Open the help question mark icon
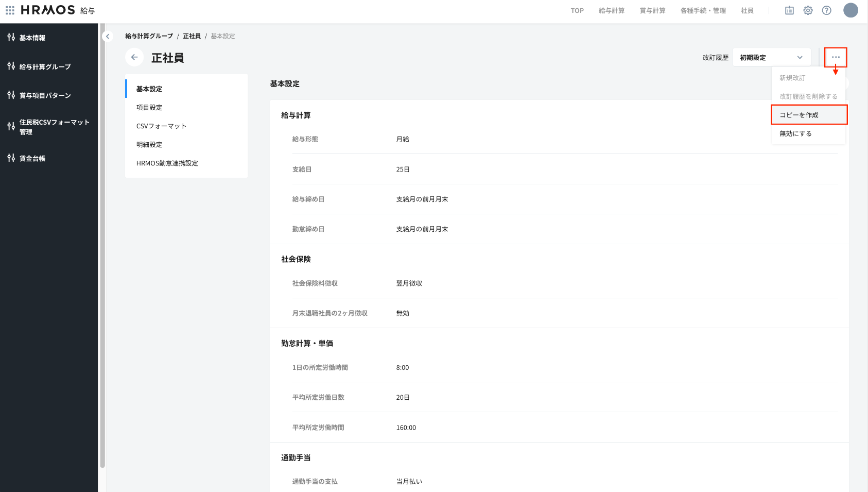This screenshot has width=868, height=492. tap(826, 10)
